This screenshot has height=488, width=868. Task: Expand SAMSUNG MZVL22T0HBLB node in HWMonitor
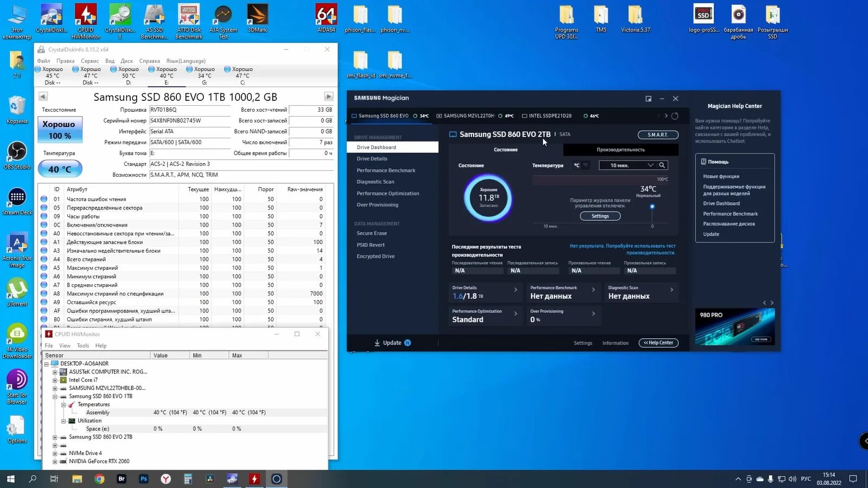tap(55, 388)
